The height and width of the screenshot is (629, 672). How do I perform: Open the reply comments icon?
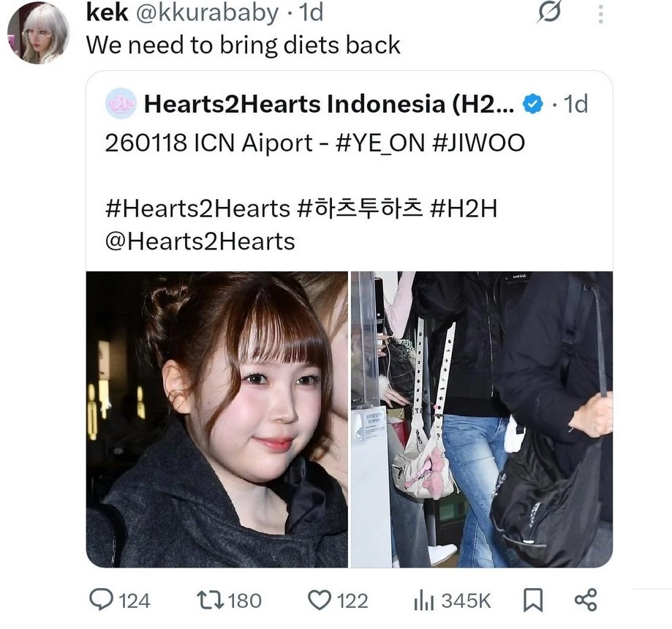(x=101, y=600)
